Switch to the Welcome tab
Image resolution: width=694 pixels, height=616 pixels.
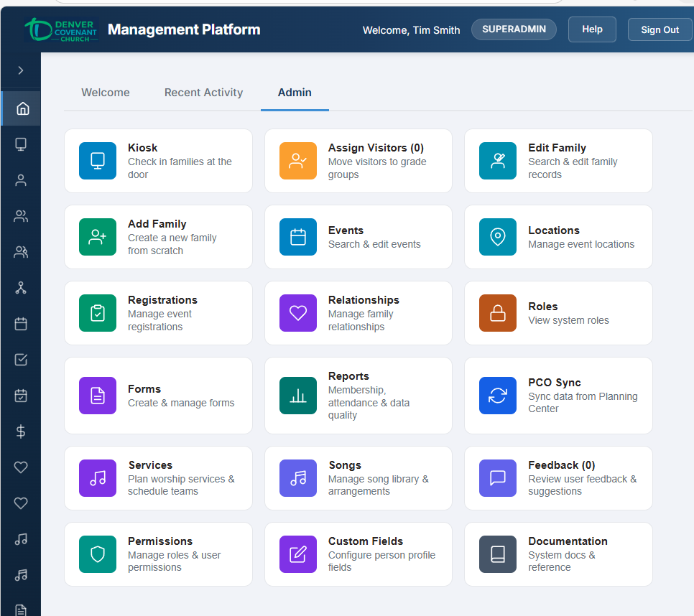tap(105, 92)
